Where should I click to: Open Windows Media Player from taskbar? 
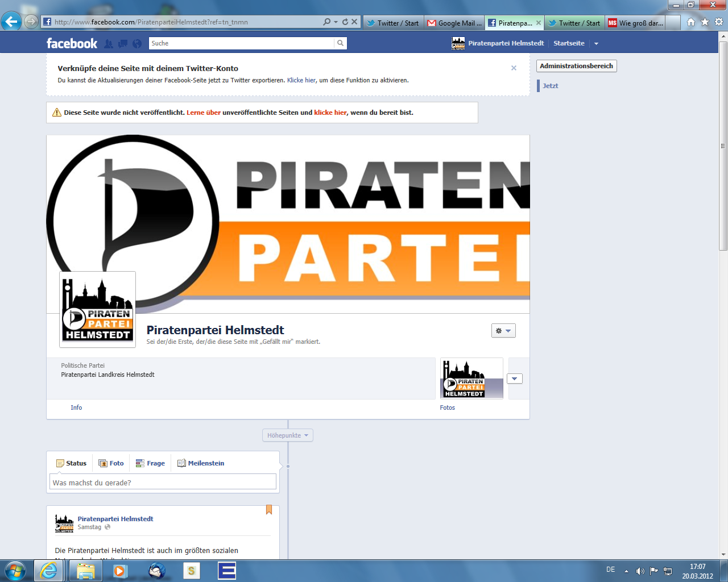click(120, 571)
